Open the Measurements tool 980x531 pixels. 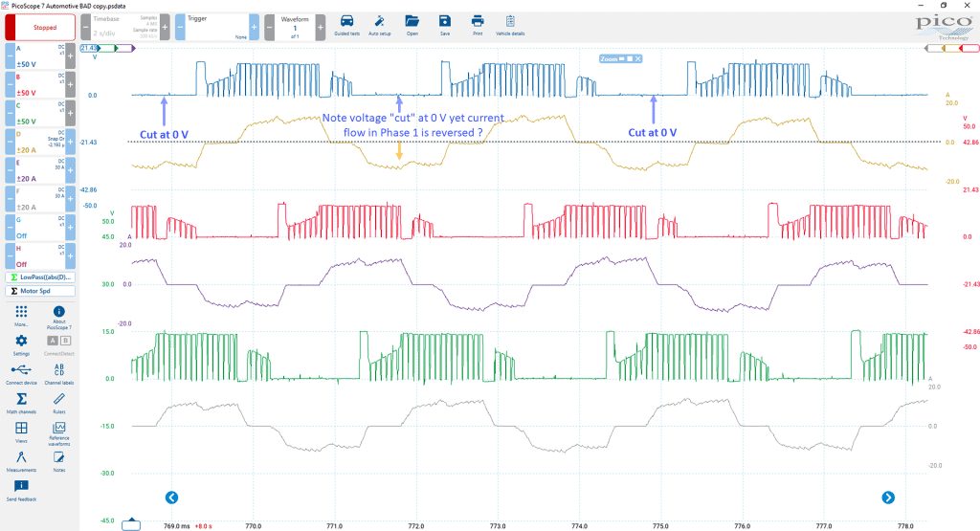coord(21,462)
